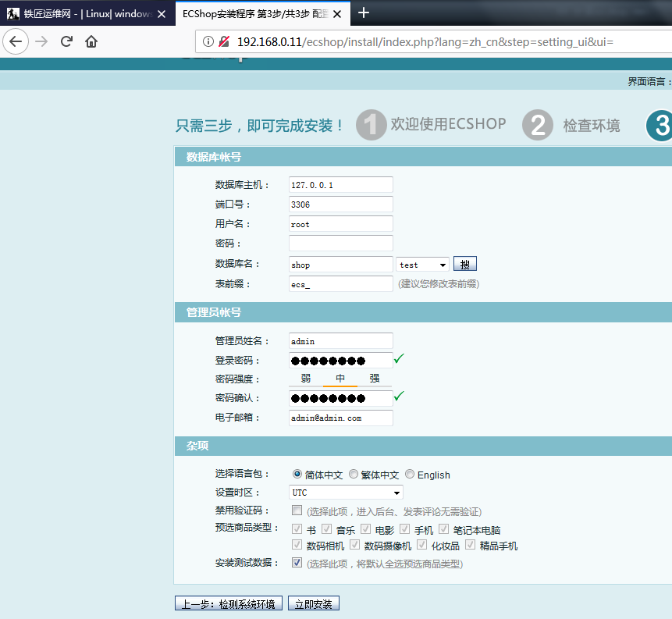Toggle the 笔记本电脑 checkbox
672x619 pixels.
tap(443, 528)
